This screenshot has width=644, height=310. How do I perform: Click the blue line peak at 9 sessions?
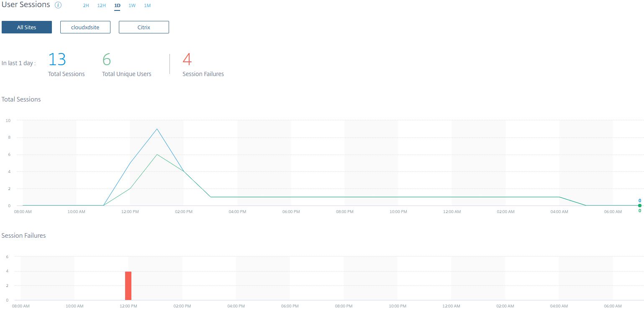tap(157, 129)
